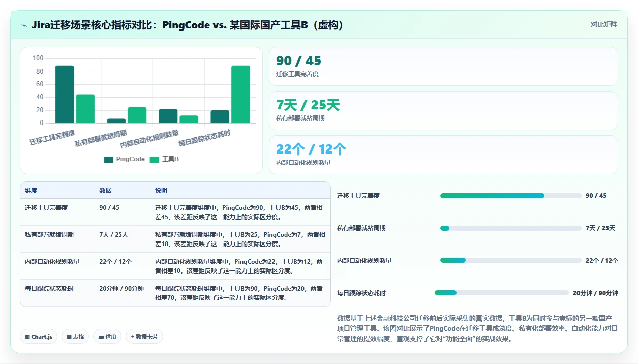The image size is (638, 364).
Task: Click the 私有部署就绪周期 progress bar
Action: pyautogui.click(x=510, y=228)
